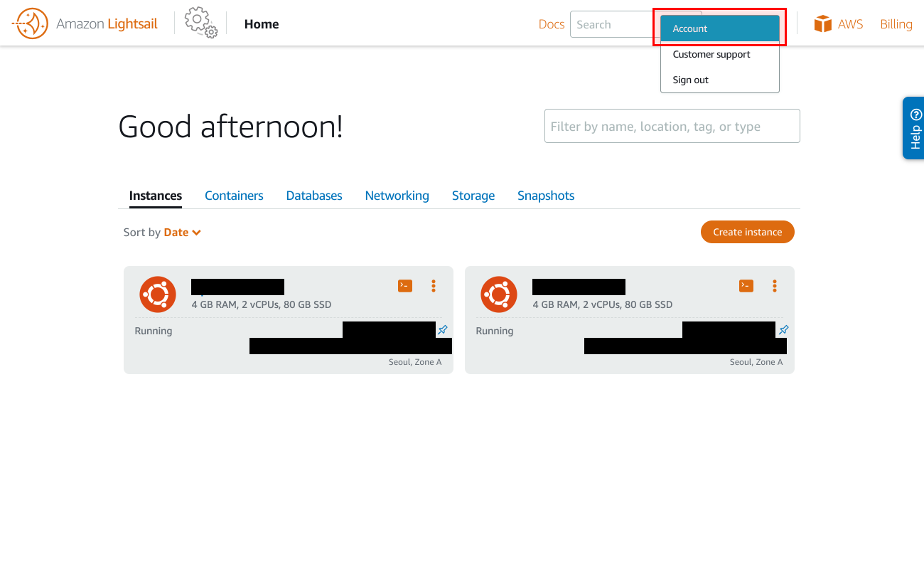Click Seoul, Zone A on right card
The height and width of the screenshot is (569, 924).
pyautogui.click(x=756, y=362)
